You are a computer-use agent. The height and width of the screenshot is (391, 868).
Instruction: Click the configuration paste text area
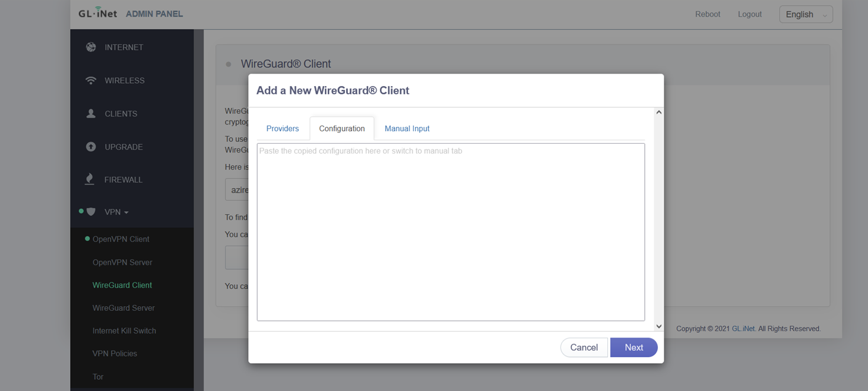[451, 231]
